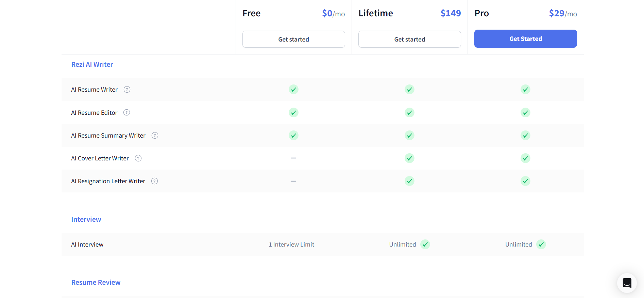Click the Rezi AI Writer section heading
This screenshot has height=298, width=644.
click(x=92, y=64)
